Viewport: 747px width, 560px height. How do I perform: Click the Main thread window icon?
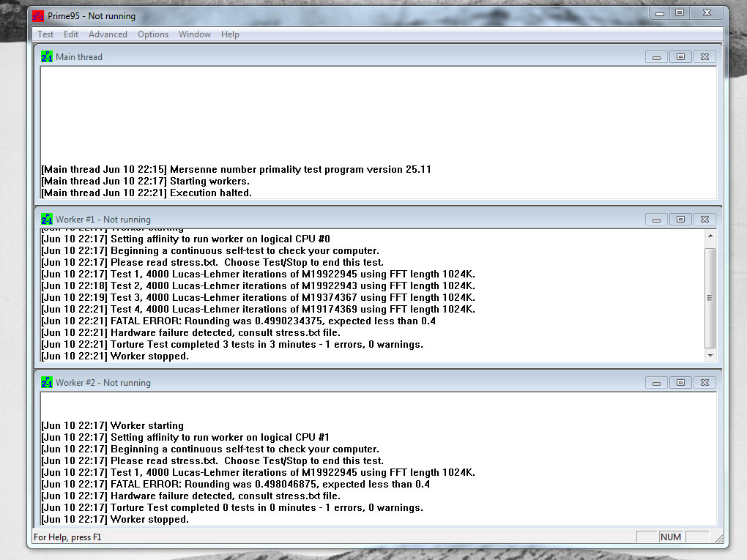(x=47, y=56)
